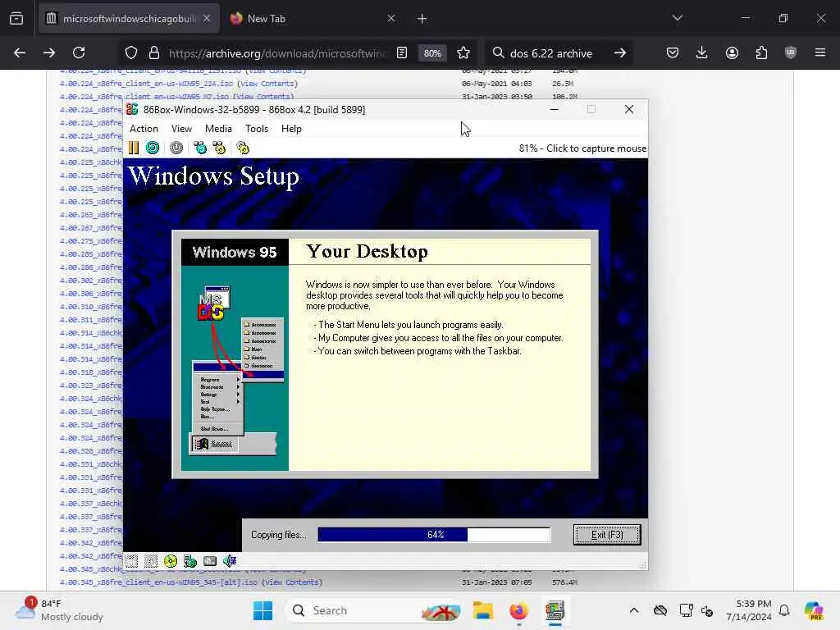Screen dimensions: 840x630
Task: Click Exit (F3) in Windows Setup
Action: (607, 535)
